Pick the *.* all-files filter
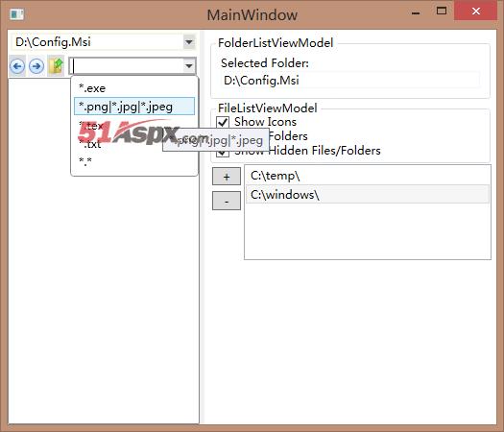 point(134,161)
